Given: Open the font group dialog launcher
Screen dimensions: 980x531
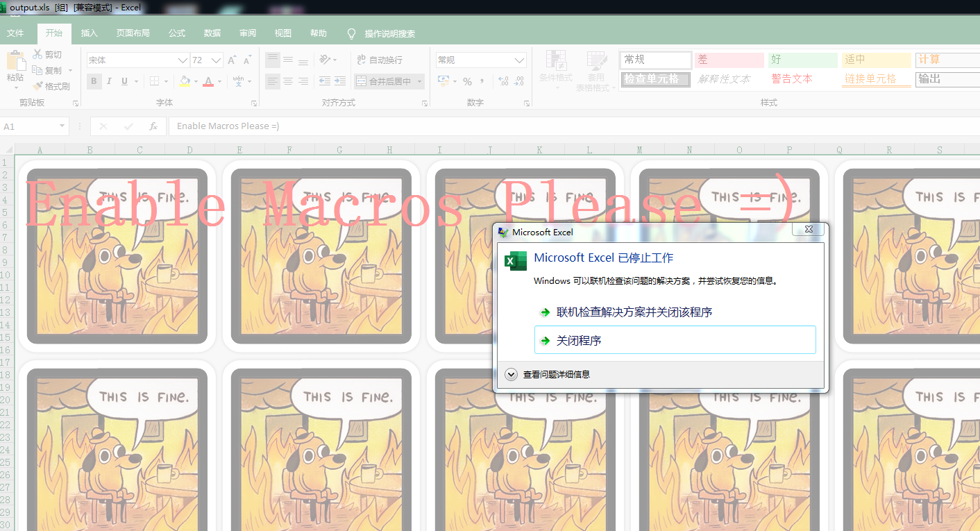Looking at the screenshot, I should [x=254, y=103].
